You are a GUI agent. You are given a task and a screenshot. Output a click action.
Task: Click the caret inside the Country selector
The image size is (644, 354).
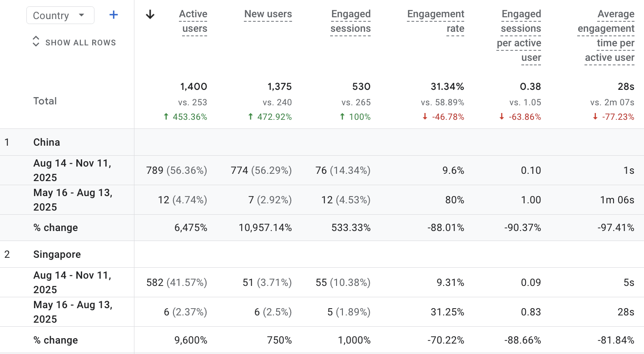[x=83, y=15]
